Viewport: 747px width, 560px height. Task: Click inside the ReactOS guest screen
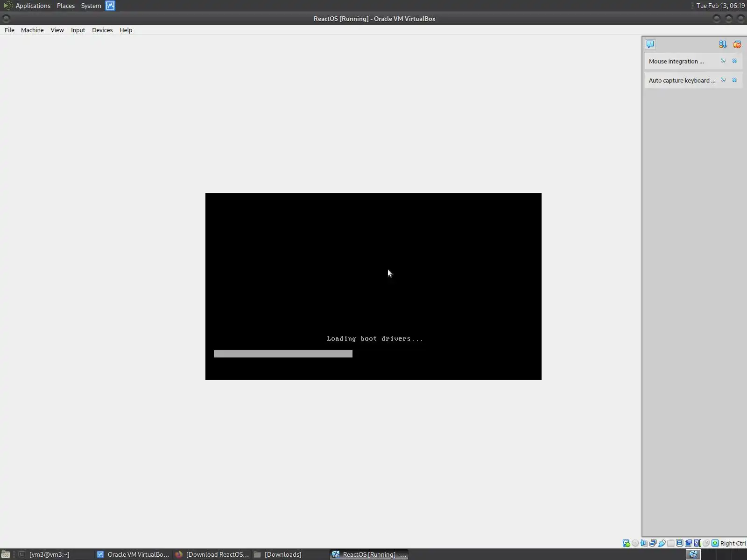[373, 286]
